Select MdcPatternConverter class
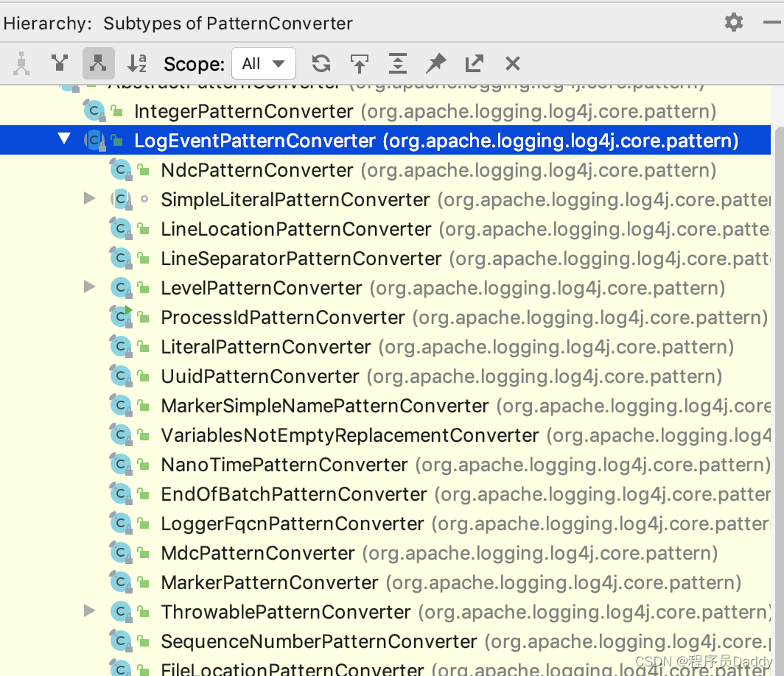Screen dimensions: 784x676 pos(257,554)
